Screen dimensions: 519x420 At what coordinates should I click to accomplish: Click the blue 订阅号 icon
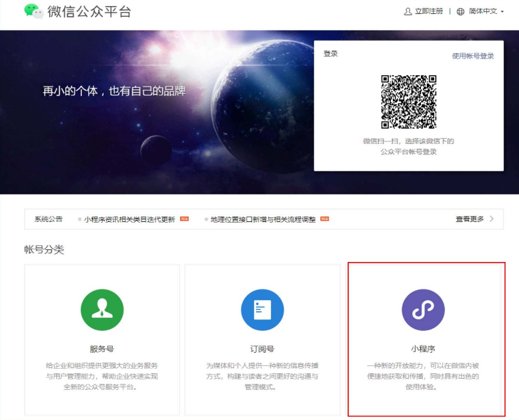262,311
